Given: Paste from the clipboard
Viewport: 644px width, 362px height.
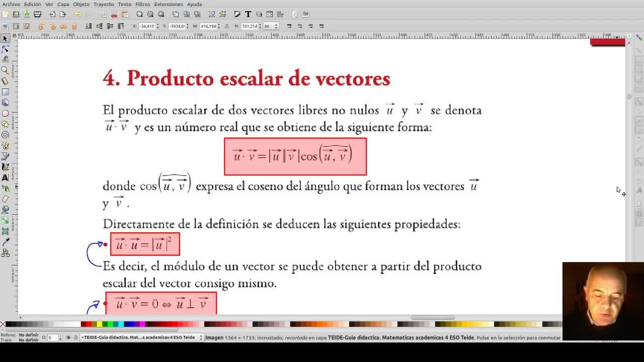Looking at the screenshot, I should 125,14.
